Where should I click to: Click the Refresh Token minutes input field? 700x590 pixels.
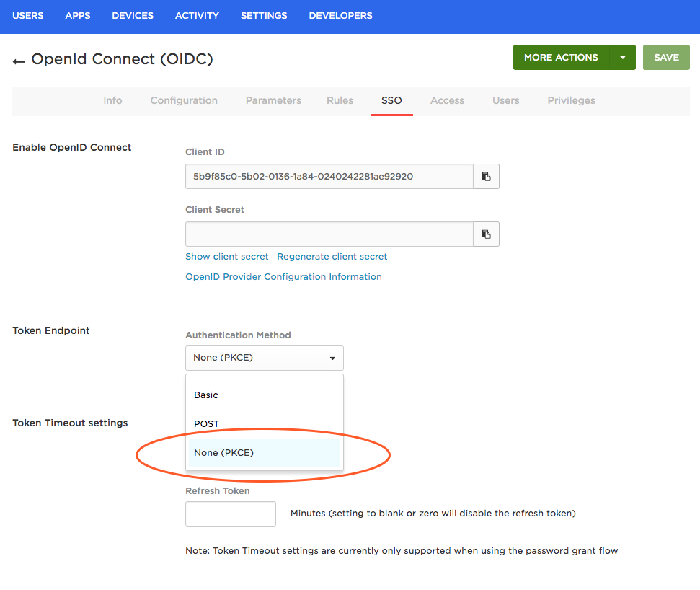(x=230, y=514)
